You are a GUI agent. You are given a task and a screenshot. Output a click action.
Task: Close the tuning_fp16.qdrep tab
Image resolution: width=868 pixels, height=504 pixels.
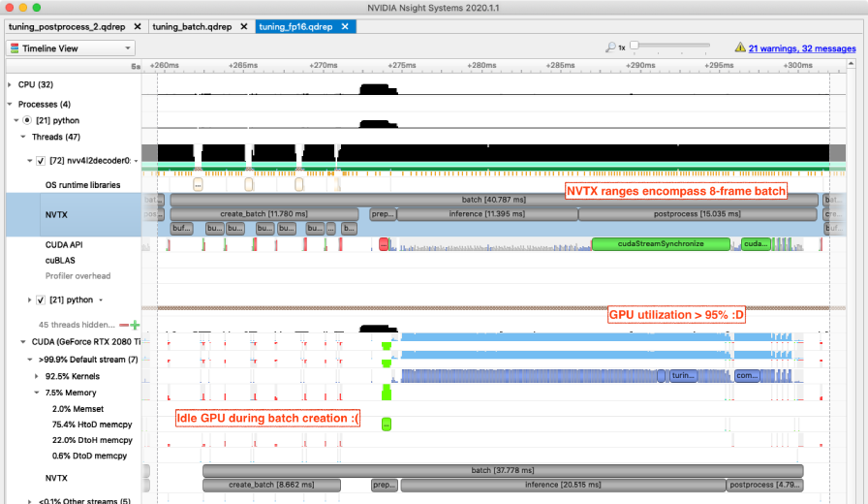345,26
